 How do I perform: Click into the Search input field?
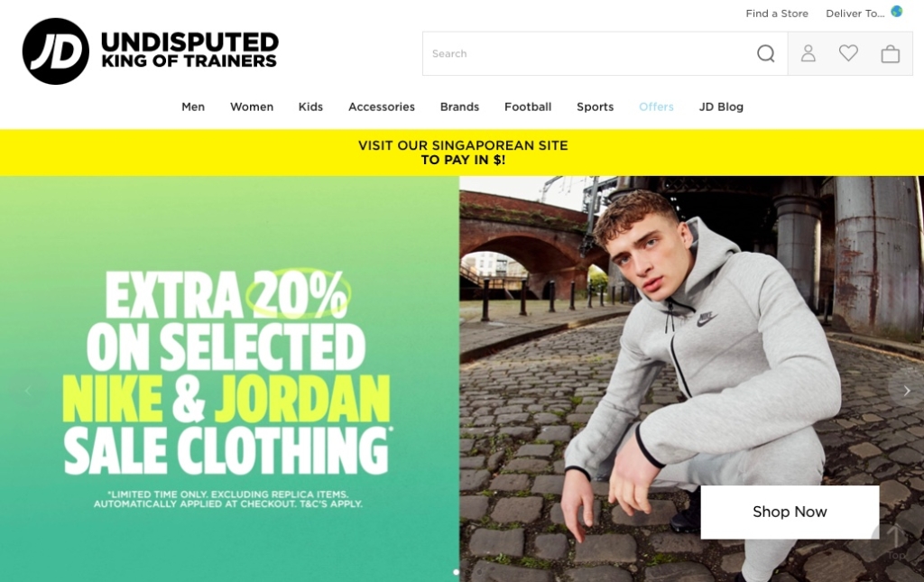(589, 53)
